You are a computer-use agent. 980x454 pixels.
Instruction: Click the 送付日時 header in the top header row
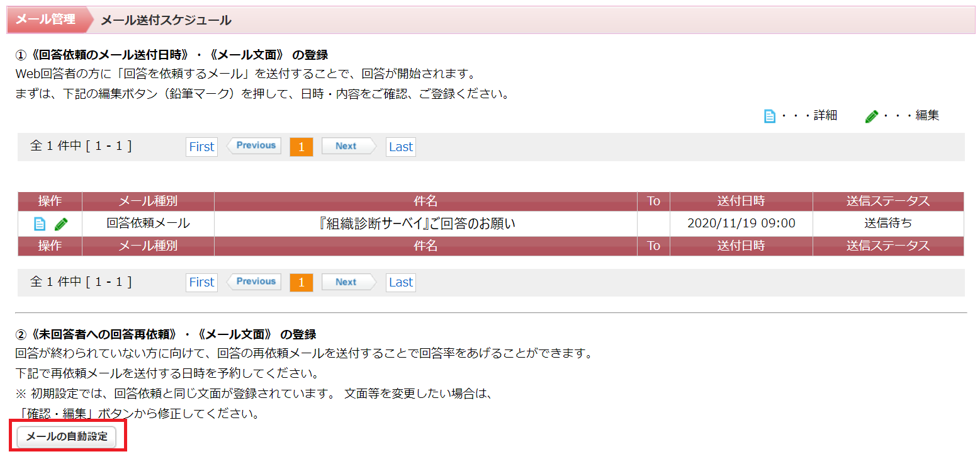(x=741, y=201)
